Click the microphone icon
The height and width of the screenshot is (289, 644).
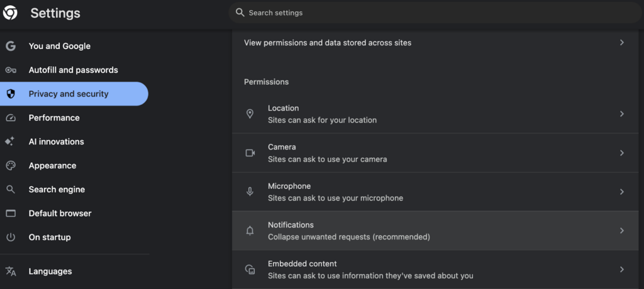click(250, 192)
